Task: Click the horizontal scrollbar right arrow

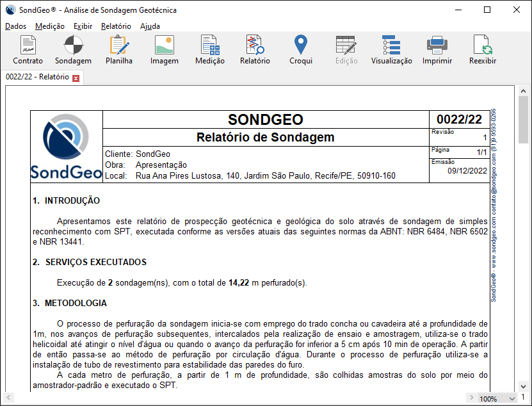Action: pyautogui.click(x=471, y=397)
